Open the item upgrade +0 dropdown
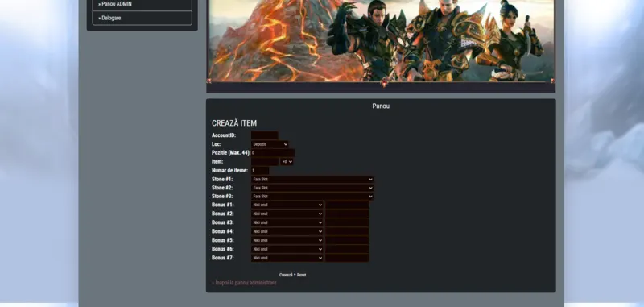The height and width of the screenshot is (307, 644). [x=287, y=161]
